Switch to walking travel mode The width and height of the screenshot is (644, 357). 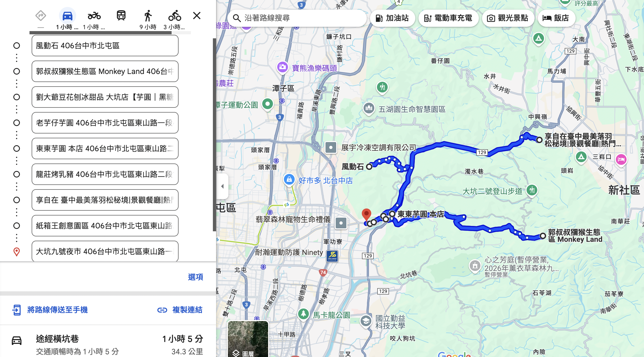pos(148,16)
